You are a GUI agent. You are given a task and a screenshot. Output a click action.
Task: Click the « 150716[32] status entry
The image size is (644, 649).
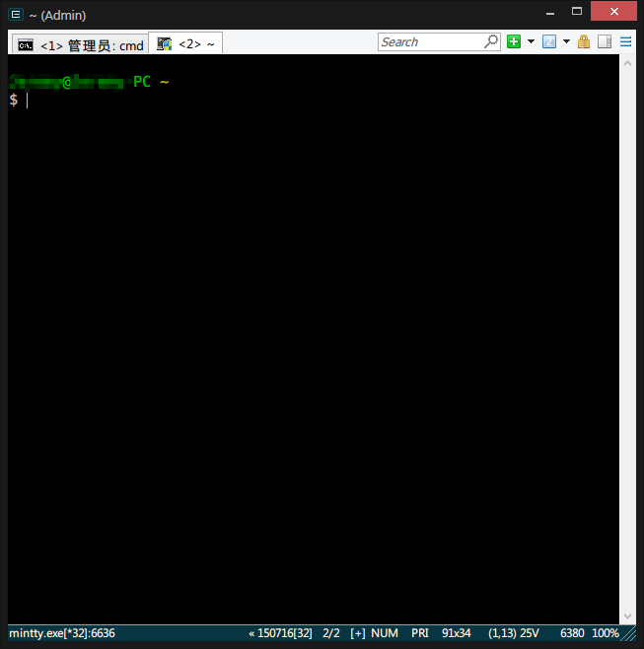[280, 633]
